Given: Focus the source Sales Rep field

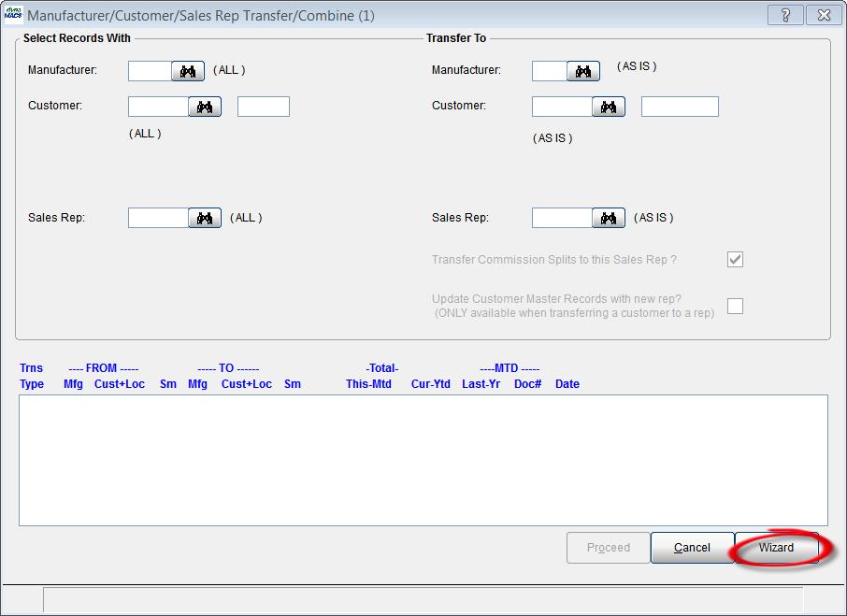Looking at the screenshot, I should coord(158,218).
